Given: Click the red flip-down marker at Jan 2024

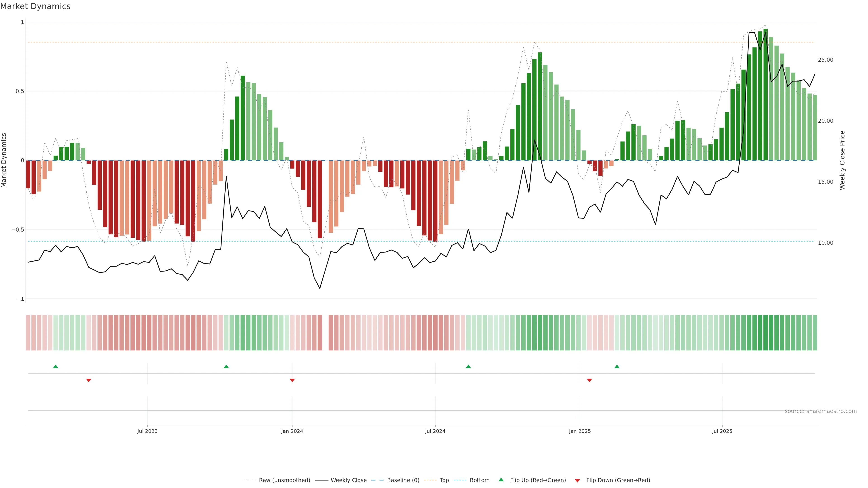Looking at the screenshot, I should coord(292,380).
